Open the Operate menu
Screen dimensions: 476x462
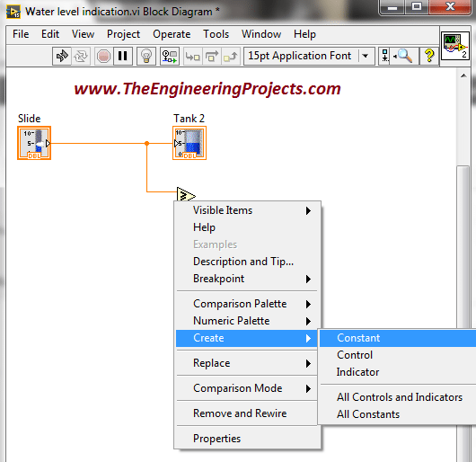click(x=172, y=34)
